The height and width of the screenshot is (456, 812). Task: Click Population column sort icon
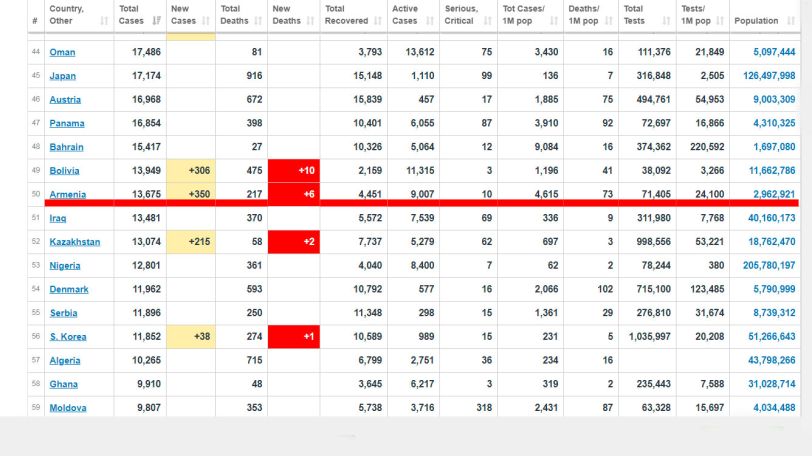click(790, 21)
